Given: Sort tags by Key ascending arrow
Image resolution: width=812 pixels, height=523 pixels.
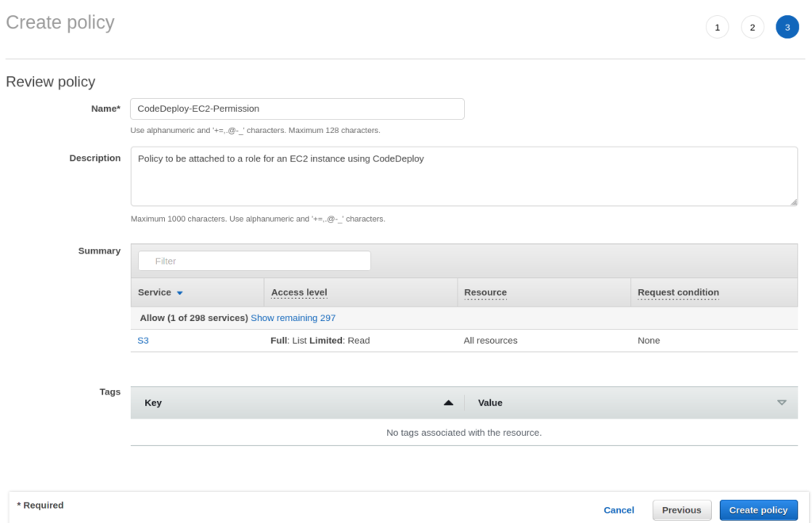Looking at the screenshot, I should (448, 403).
